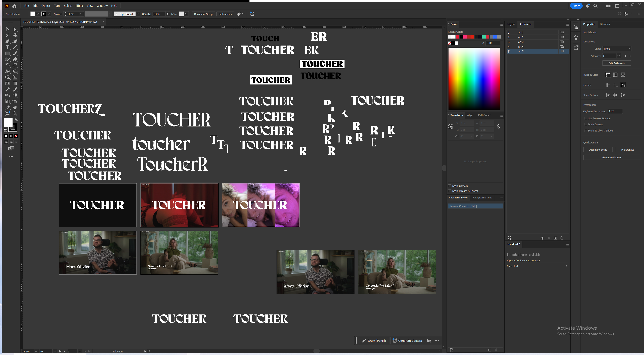Viewport: 644px width, 355px height.
Task: Enable Use Preview Bounds checkbox
Action: [x=585, y=118]
